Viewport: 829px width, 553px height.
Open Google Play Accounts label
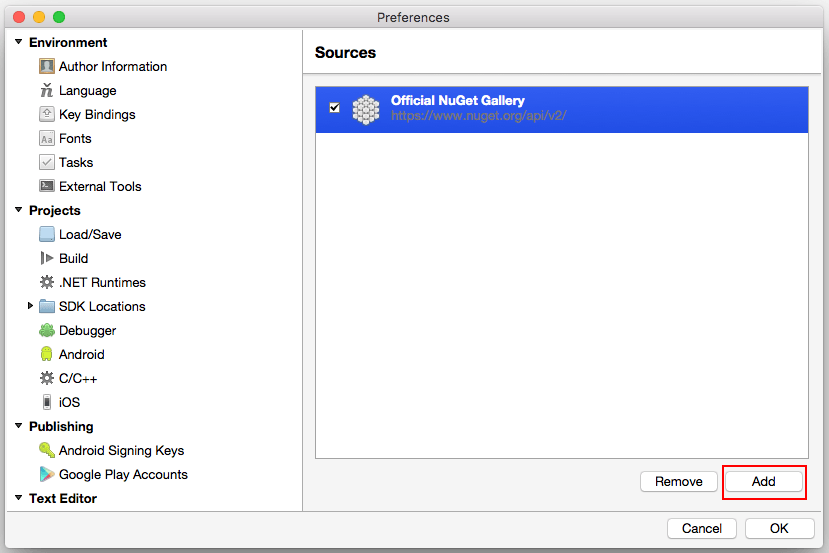coord(123,475)
